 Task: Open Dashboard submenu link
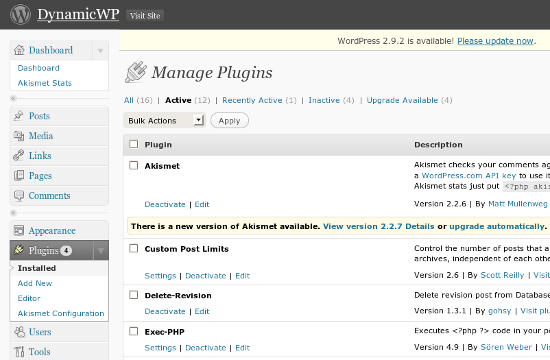click(x=39, y=68)
